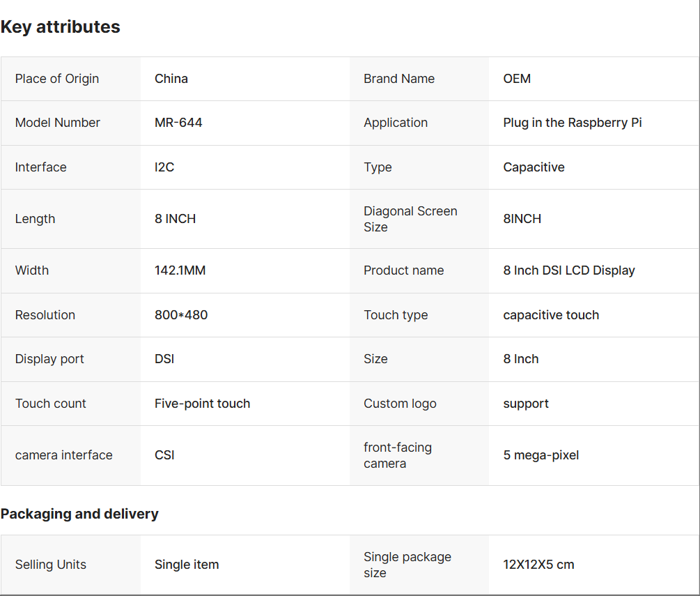The width and height of the screenshot is (700, 596).
Task: Select the Capacitive type value
Action: (534, 167)
